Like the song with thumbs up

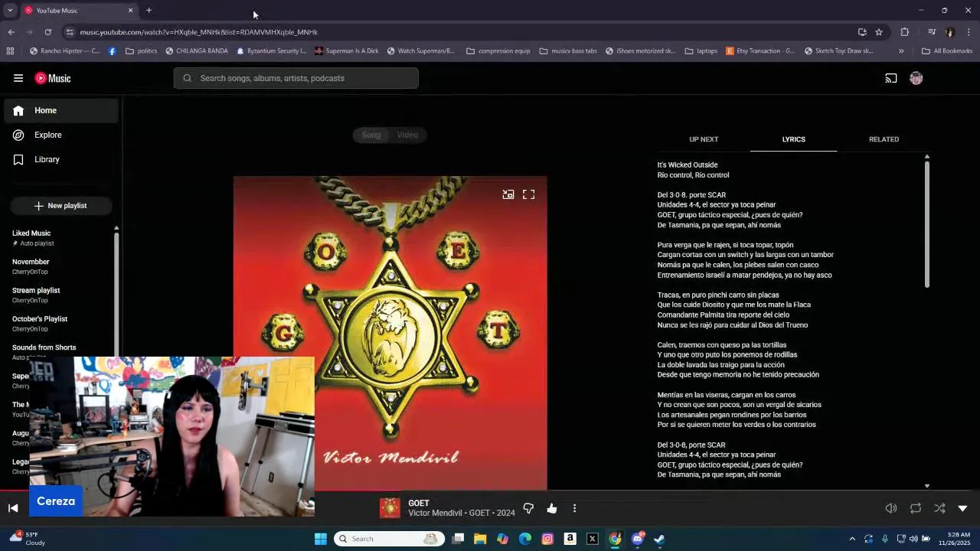552,508
